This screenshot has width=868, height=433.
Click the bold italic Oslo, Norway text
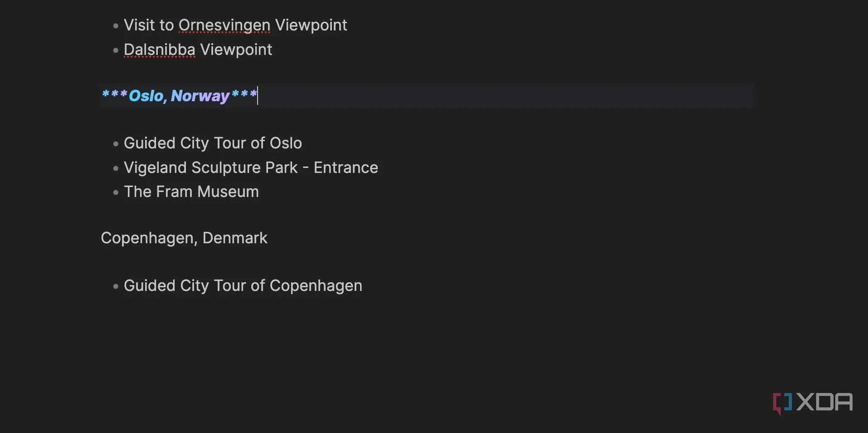click(x=179, y=96)
